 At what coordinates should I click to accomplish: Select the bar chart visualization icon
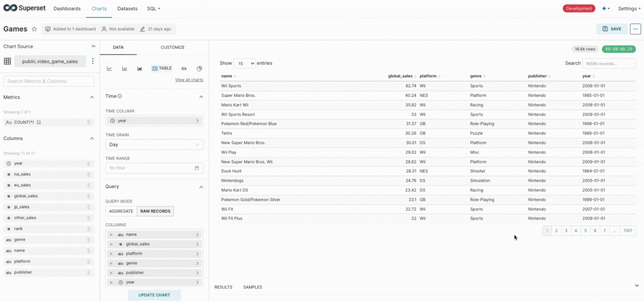pyautogui.click(x=124, y=68)
